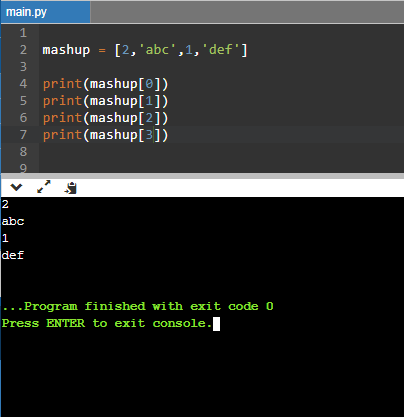The image size is (404, 417).
Task: Click line number 2 in the gutter
Action: 23,50
